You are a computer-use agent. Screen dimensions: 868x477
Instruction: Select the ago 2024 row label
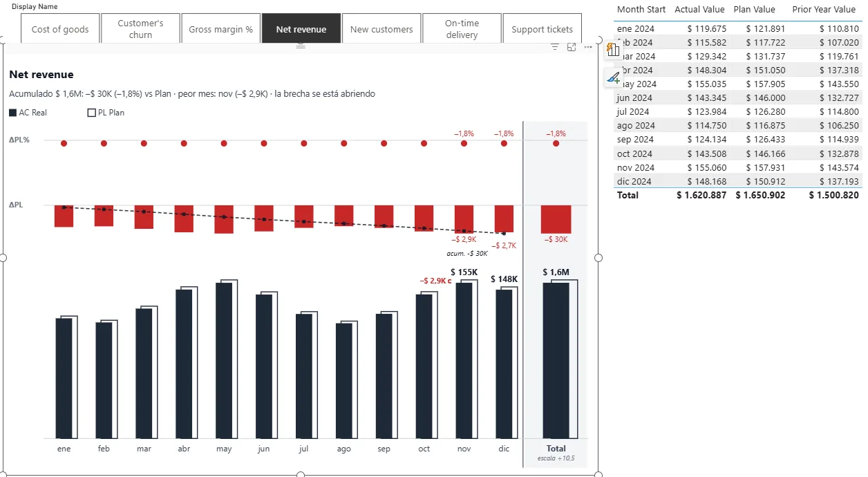(x=635, y=126)
